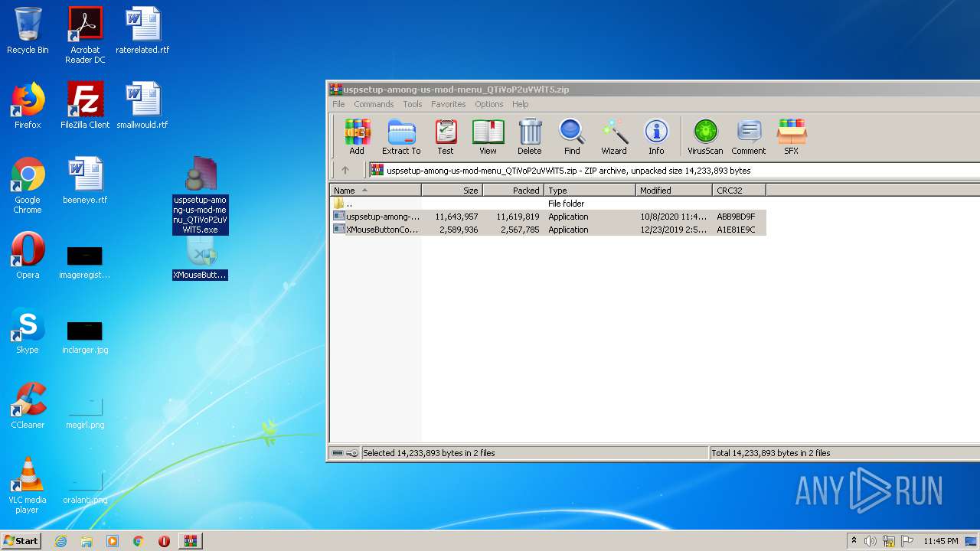Sort by Packed column header
980x551 pixels.
tap(513, 191)
